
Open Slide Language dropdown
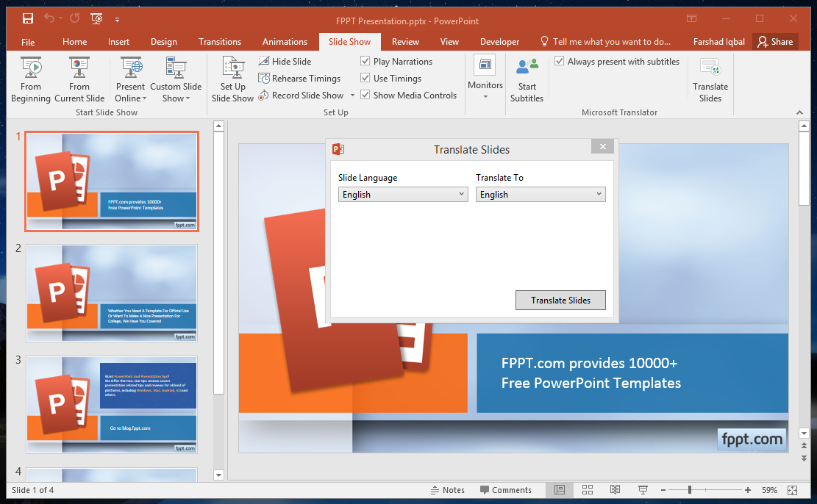[403, 194]
